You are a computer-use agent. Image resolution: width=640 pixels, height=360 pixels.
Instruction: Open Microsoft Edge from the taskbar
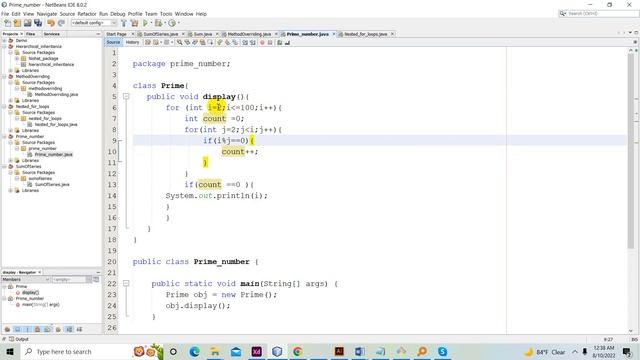pyautogui.click(x=195, y=351)
